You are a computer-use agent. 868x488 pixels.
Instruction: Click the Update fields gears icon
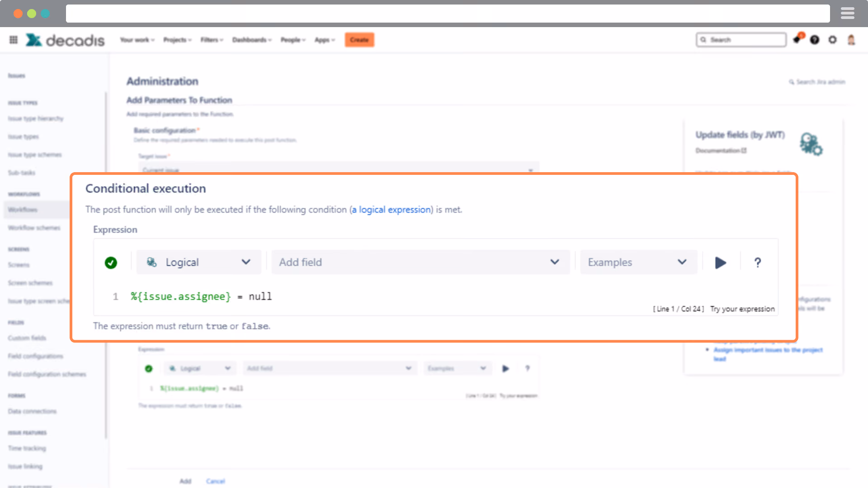pos(811,144)
